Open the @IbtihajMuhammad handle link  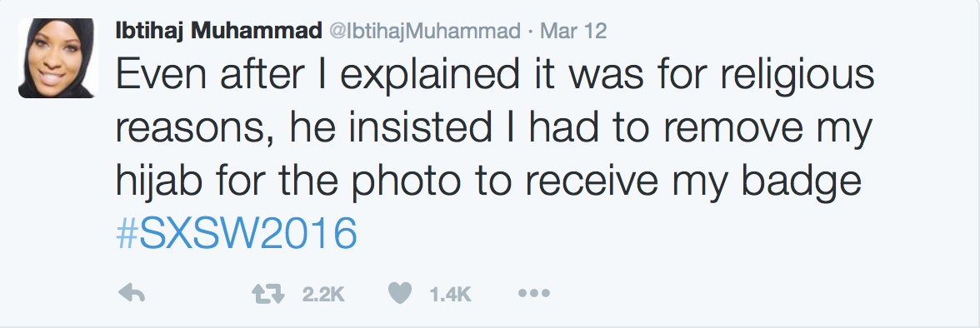pyautogui.click(x=424, y=31)
